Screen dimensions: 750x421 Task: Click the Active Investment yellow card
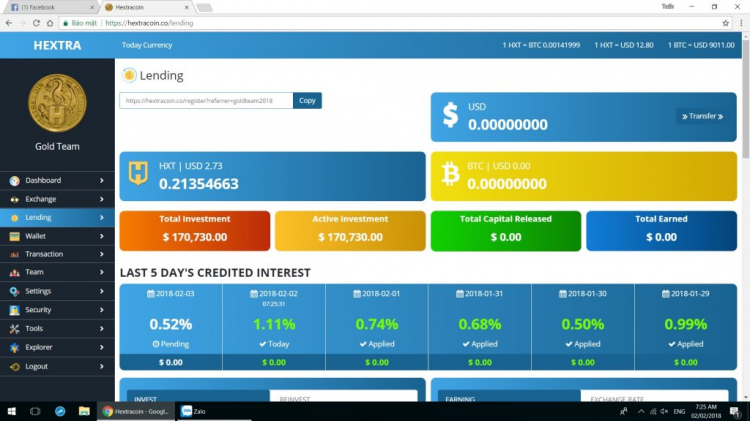click(350, 231)
